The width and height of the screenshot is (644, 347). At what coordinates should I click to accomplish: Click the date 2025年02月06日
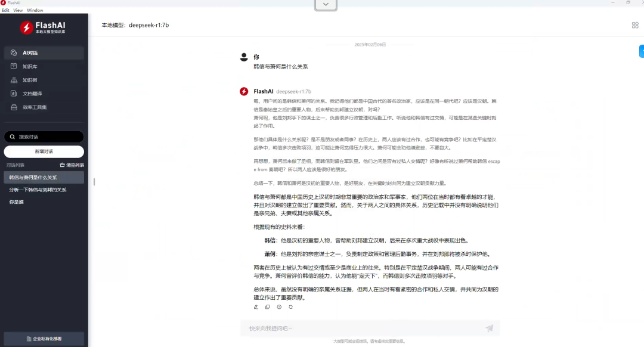pos(370,44)
